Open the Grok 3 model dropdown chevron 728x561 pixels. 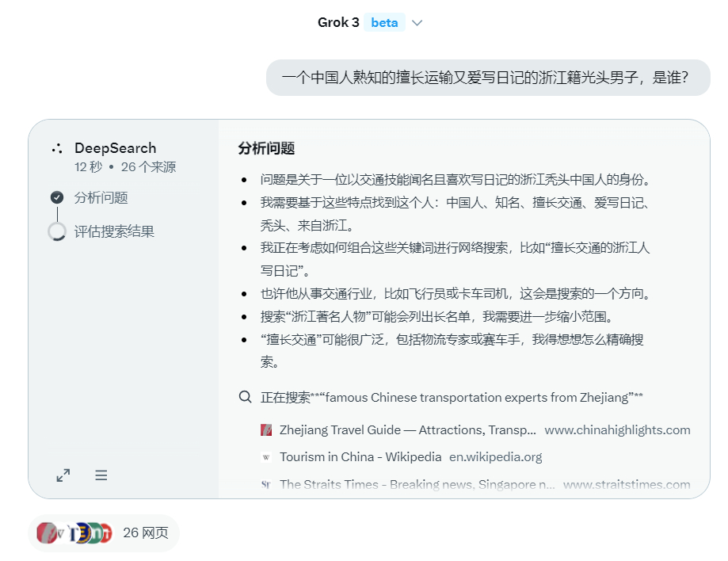click(417, 23)
